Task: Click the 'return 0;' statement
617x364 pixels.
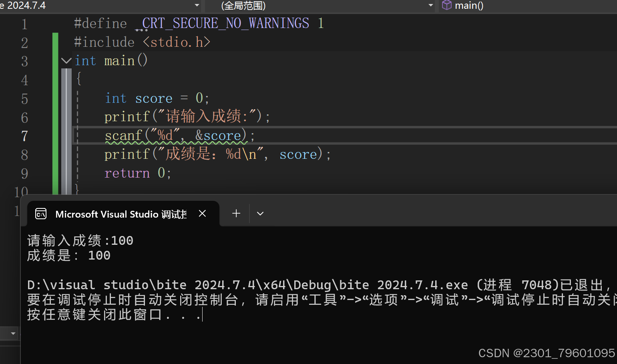Action: [138, 173]
